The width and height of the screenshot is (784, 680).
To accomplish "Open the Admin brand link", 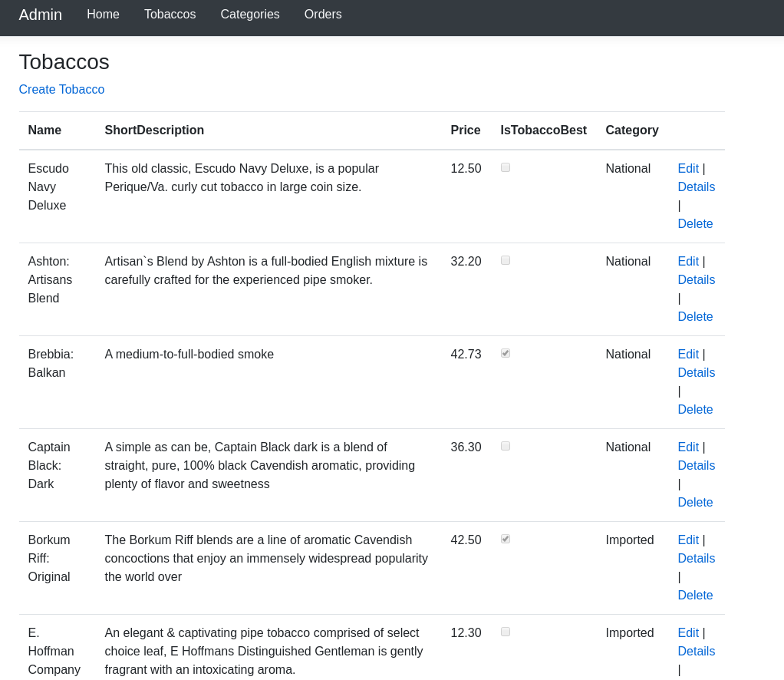I will point(41,15).
